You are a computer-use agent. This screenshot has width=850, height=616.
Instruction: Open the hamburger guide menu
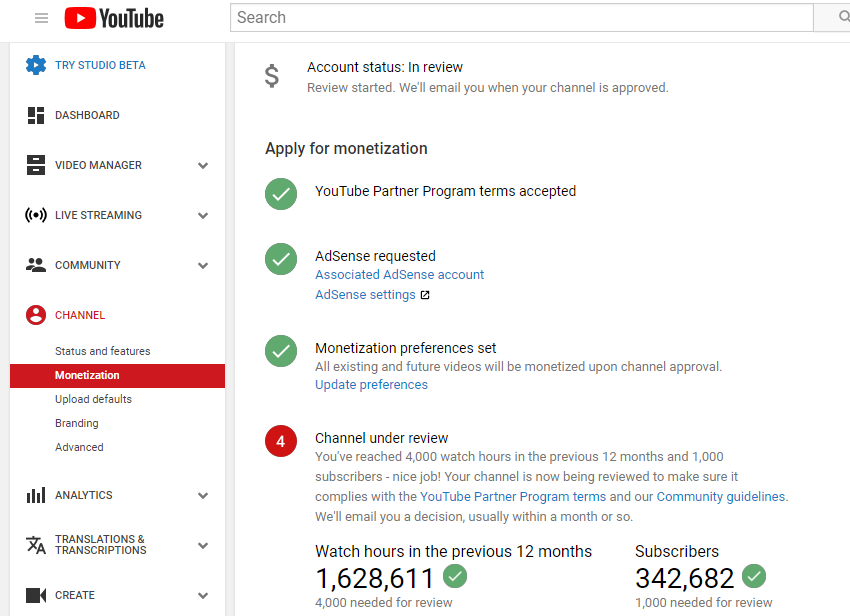41,18
